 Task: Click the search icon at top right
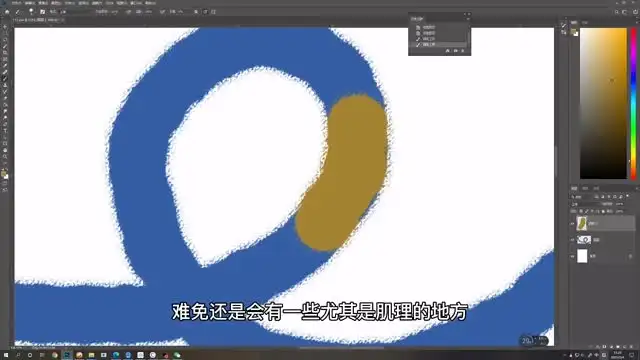point(617,12)
